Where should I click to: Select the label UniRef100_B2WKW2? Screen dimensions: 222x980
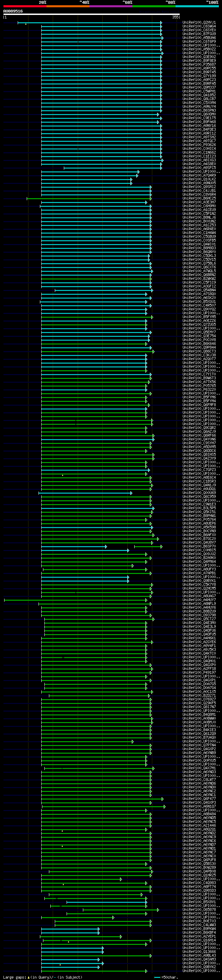199,278
